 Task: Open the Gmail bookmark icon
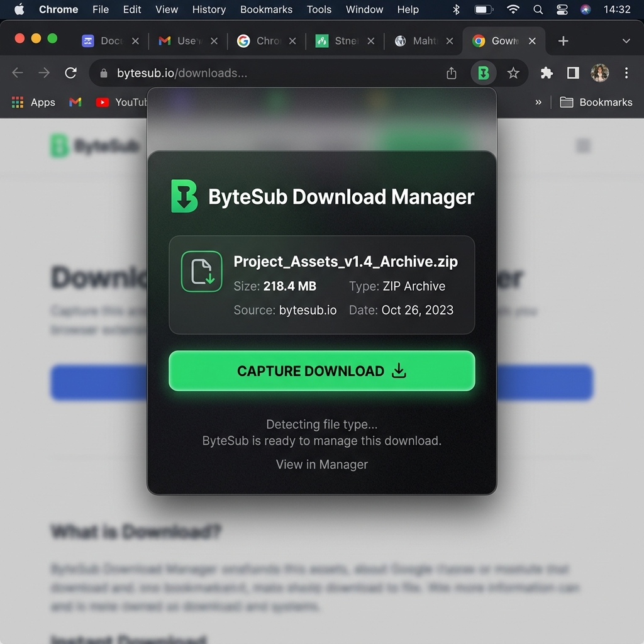click(75, 103)
